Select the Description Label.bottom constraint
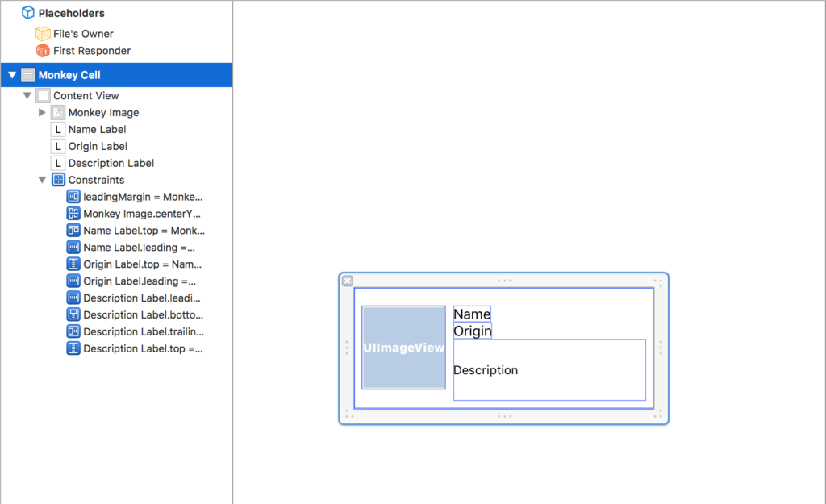This screenshot has width=826, height=504. (143, 315)
